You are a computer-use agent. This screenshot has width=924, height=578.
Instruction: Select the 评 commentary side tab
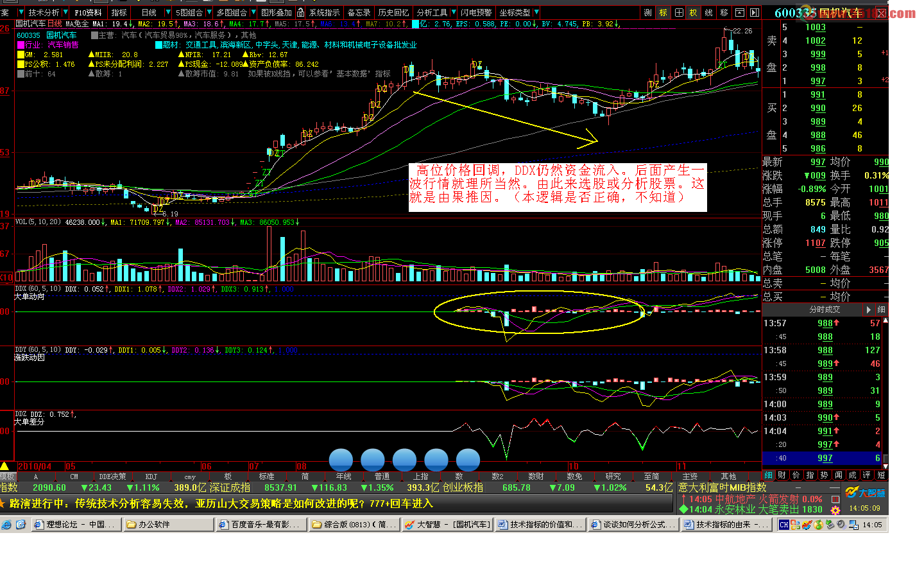point(866,475)
